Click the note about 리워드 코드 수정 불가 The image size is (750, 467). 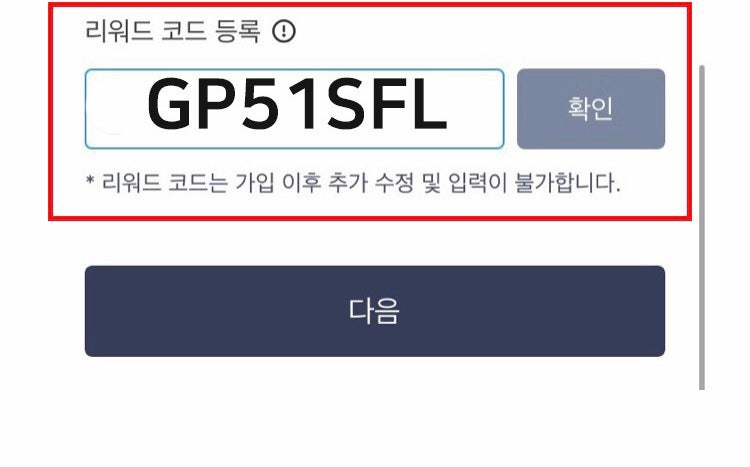[x=353, y=183]
